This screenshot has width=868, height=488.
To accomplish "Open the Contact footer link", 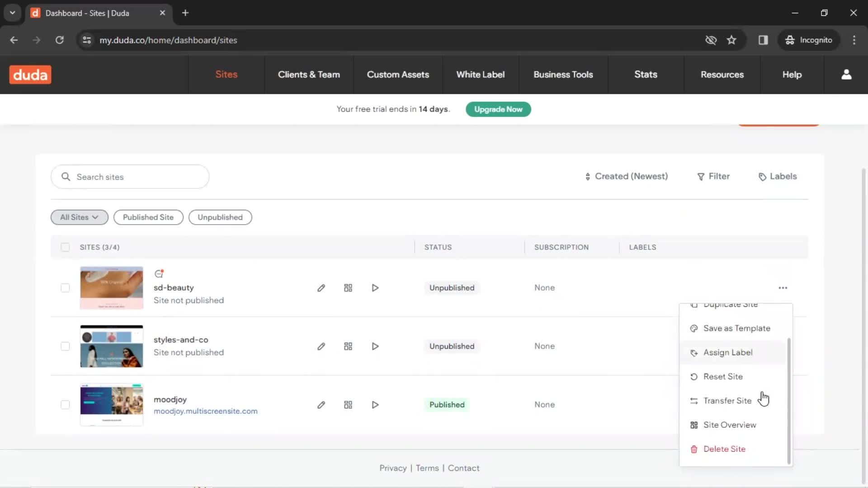I will pyautogui.click(x=463, y=468).
